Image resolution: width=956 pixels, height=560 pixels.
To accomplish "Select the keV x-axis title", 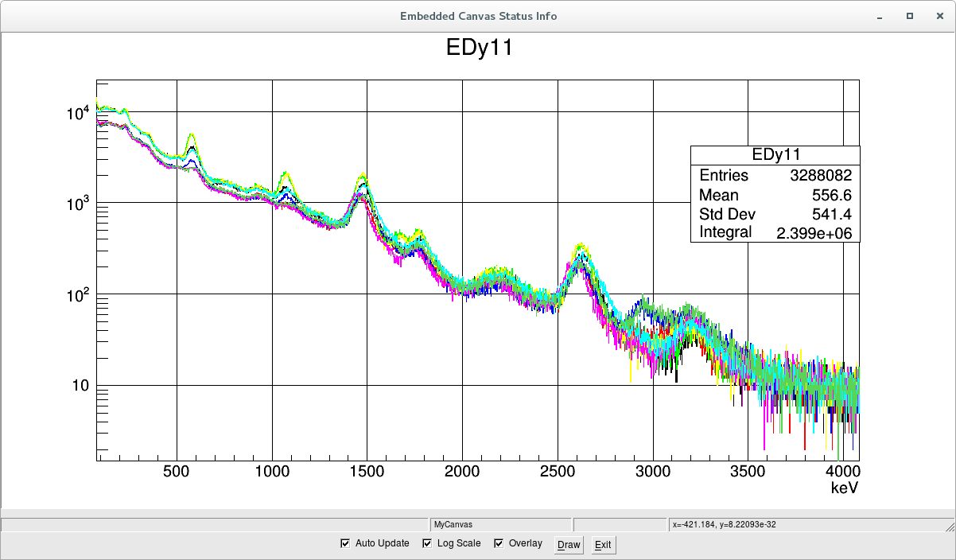I will click(843, 487).
